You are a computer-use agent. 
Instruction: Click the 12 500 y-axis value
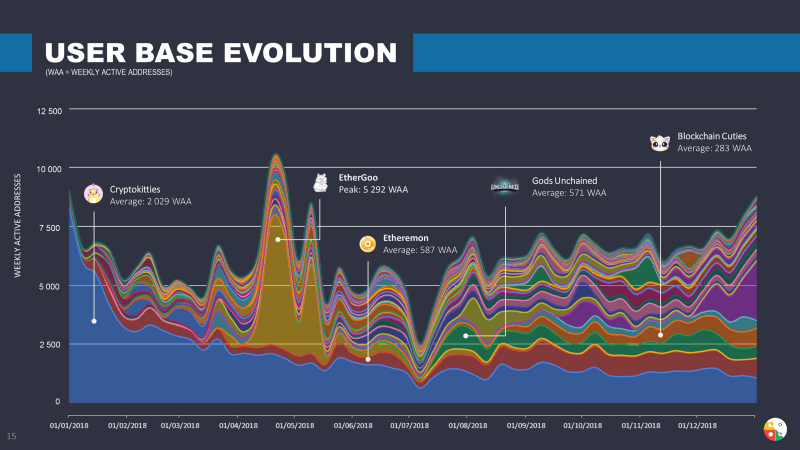click(x=48, y=110)
